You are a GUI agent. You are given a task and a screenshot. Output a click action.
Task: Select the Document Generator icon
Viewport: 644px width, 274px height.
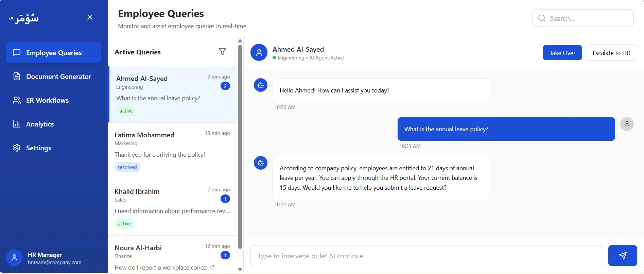17,76
